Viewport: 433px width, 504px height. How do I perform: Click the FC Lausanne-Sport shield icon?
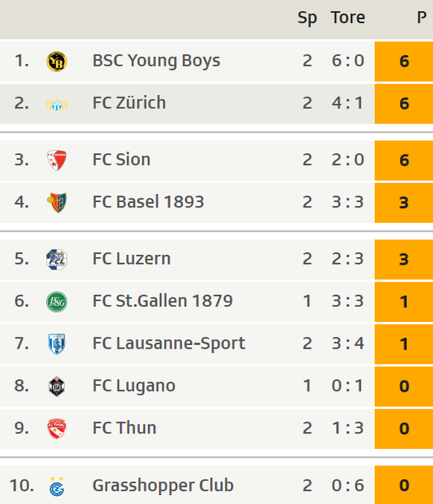pos(57,344)
